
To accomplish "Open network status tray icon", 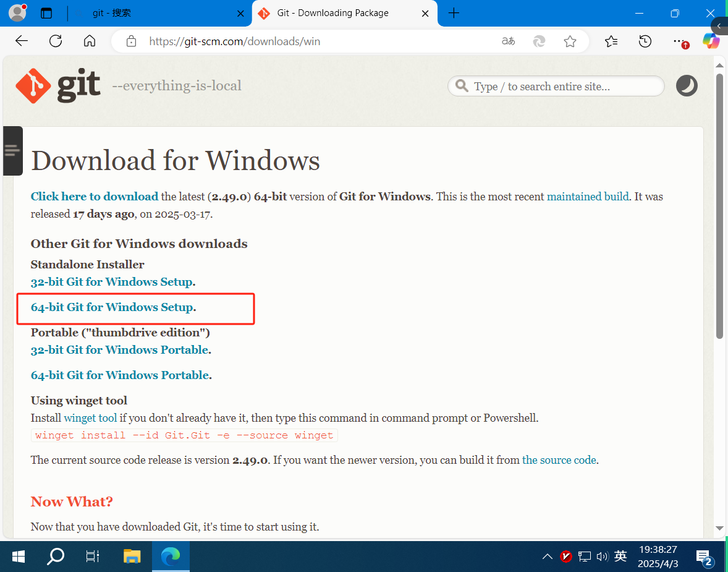I will pos(585,556).
